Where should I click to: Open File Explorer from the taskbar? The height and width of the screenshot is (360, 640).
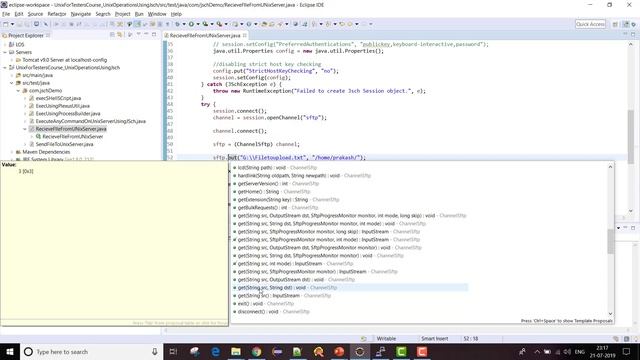[x=236, y=351]
